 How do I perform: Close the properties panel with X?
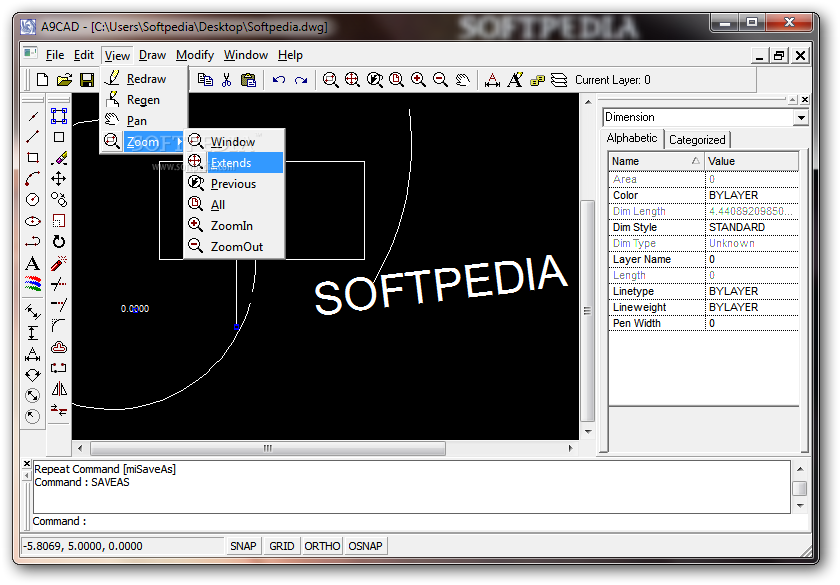(x=805, y=100)
